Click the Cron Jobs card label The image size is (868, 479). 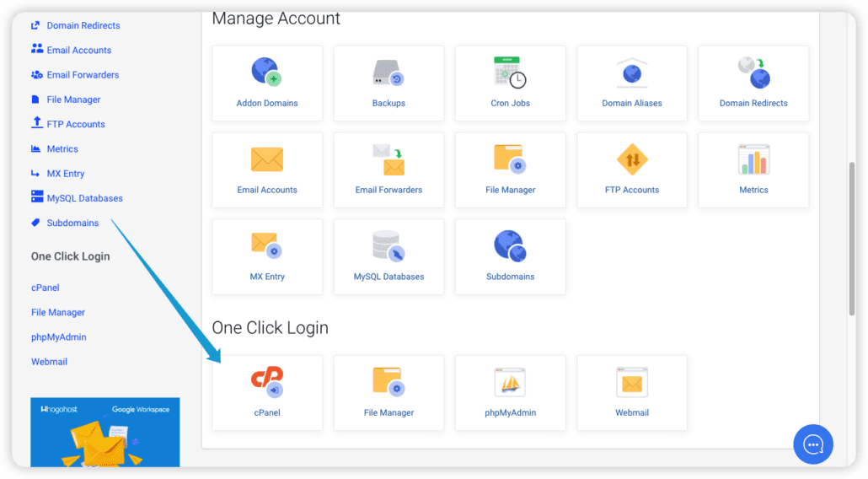point(510,103)
